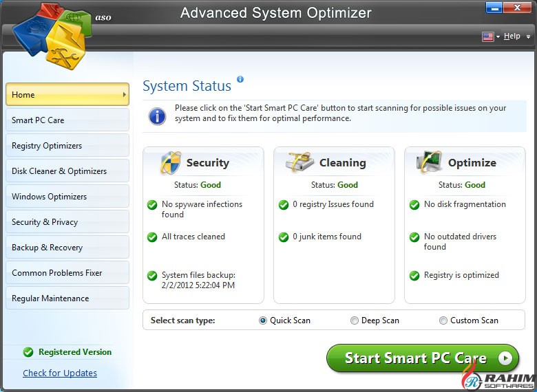Select Common Problems Fixer
Viewport: 537px width, 392px height.
(x=67, y=272)
